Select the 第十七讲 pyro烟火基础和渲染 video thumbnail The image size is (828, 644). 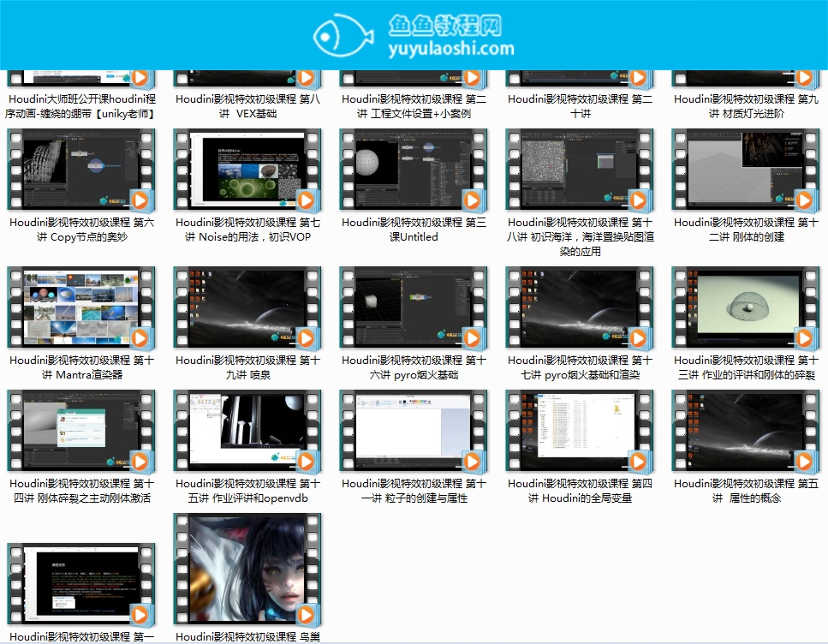[580, 307]
